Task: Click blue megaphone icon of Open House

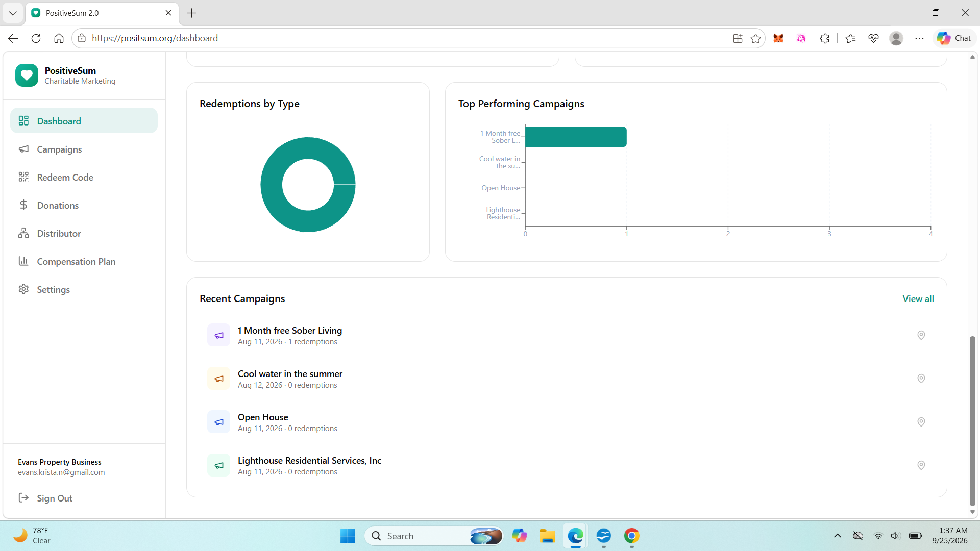Action: tap(218, 422)
